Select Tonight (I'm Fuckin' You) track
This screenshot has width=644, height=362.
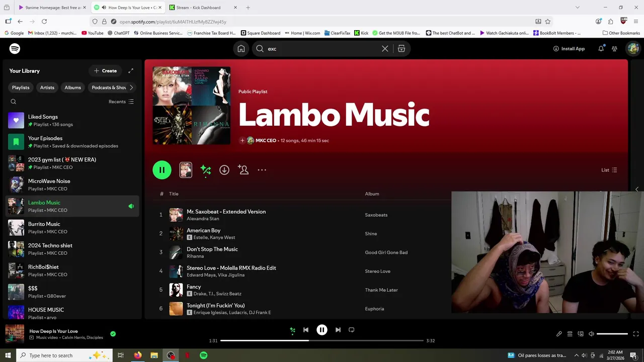[x=216, y=306]
